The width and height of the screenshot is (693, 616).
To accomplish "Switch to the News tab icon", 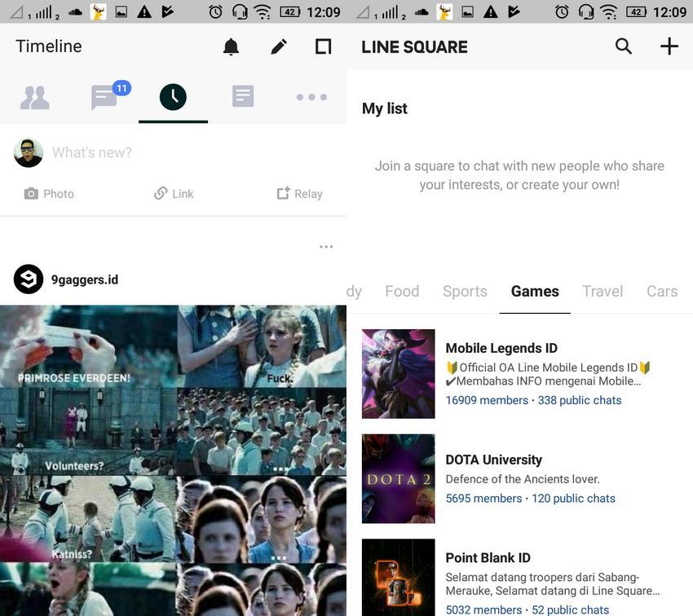I will (x=243, y=96).
